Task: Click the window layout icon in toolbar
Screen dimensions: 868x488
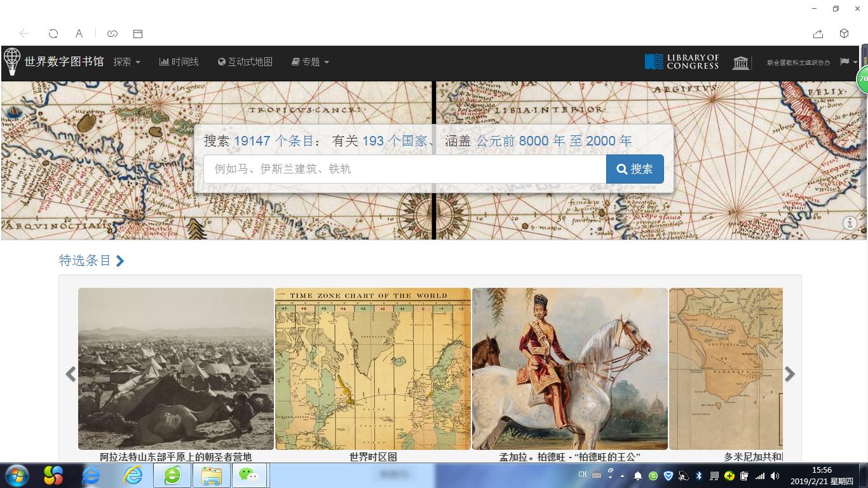Action: click(x=138, y=34)
